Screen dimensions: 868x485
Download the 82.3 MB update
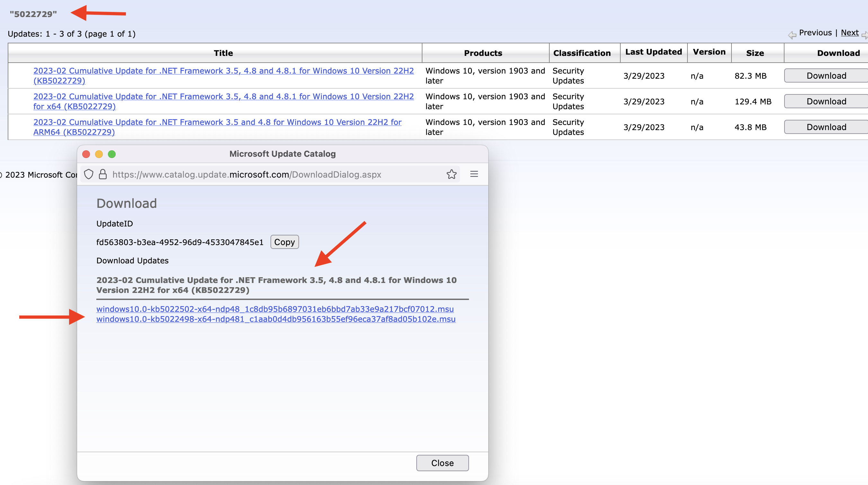click(826, 76)
